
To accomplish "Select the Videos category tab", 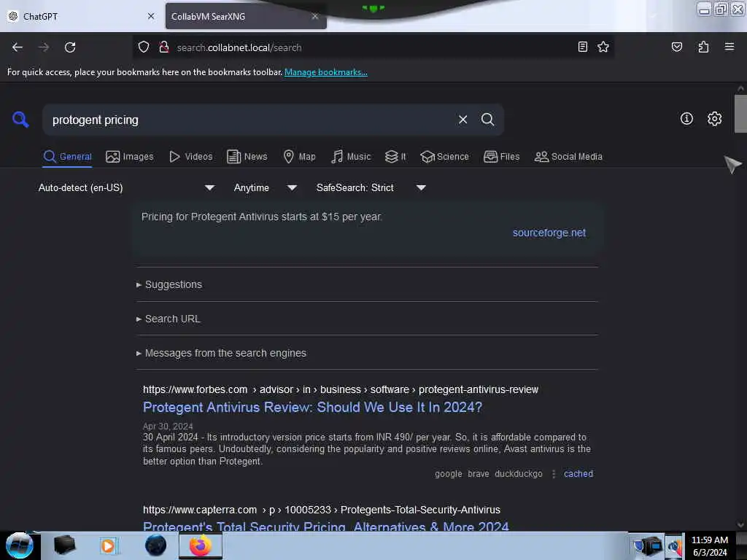I will (x=190, y=157).
